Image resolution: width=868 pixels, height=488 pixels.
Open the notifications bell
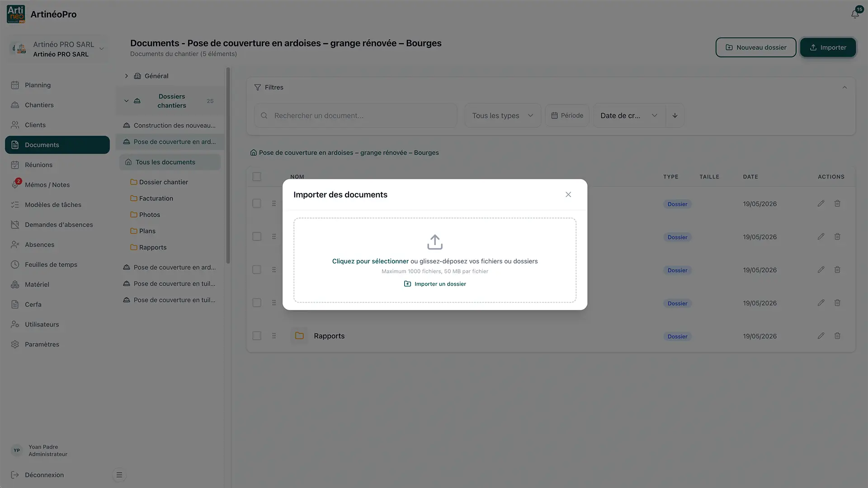point(855,14)
